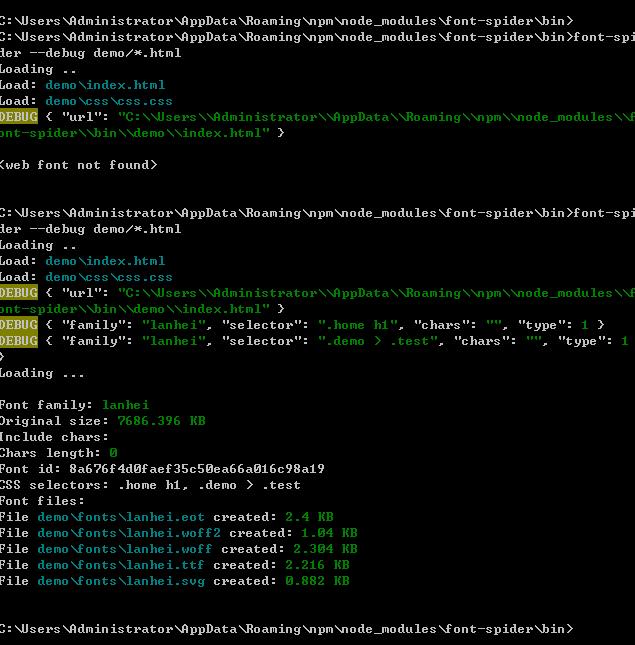Click the "Font files:" line

42,501
